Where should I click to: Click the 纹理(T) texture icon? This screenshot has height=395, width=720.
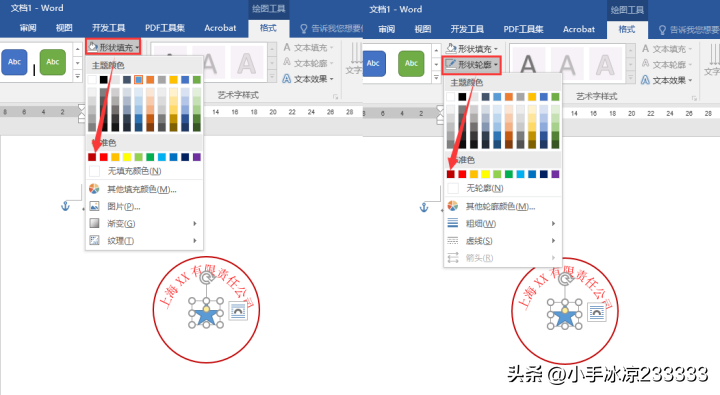click(94, 240)
